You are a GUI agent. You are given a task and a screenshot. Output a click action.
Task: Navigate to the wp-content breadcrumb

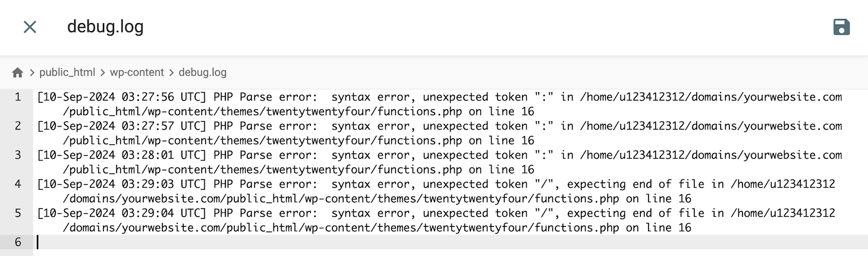(x=137, y=72)
